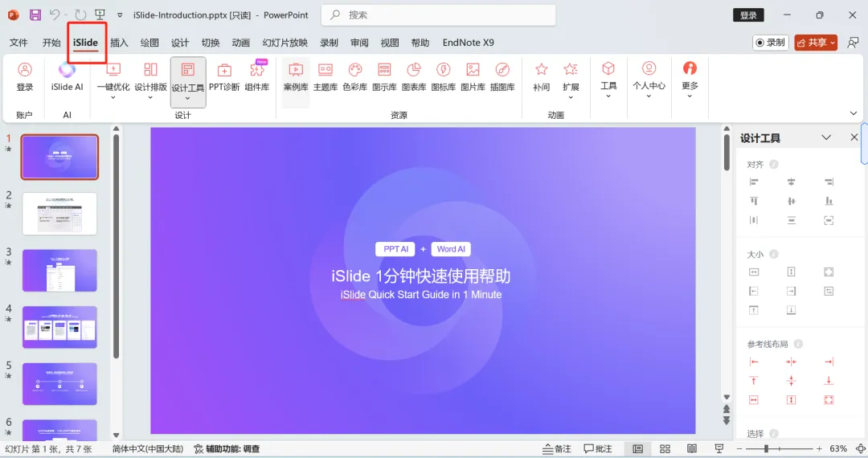Open the iSlide AI assistant
Screen dimensions: 868x458
(x=67, y=76)
